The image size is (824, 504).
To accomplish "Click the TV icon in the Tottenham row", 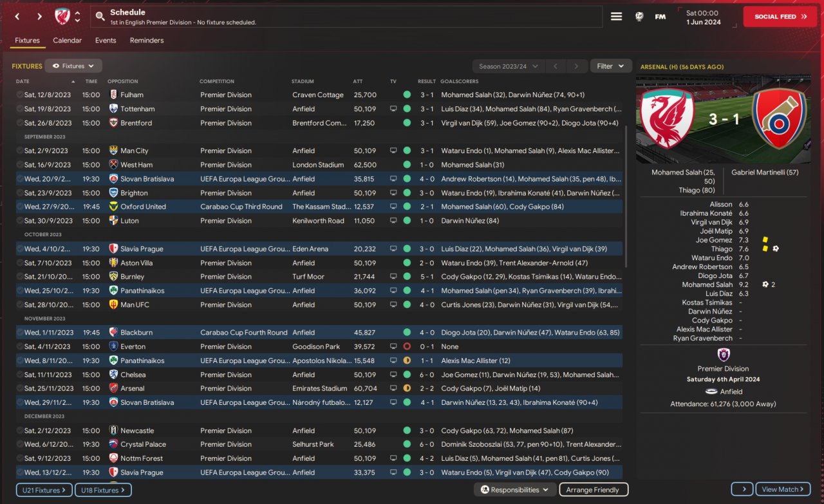I will pyautogui.click(x=393, y=109).
